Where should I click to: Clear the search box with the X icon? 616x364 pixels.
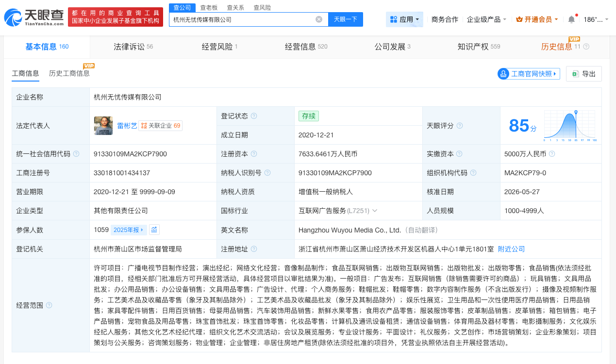[x=319, y=19]
